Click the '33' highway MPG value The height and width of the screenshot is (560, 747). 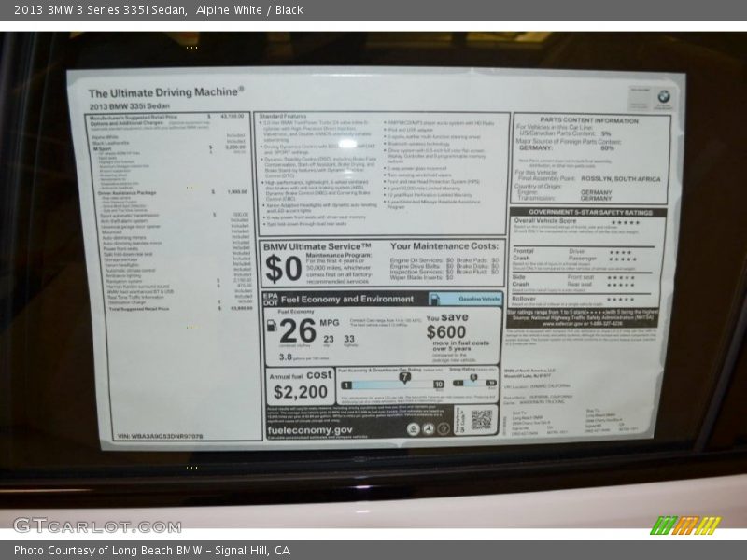pos(349,339)
